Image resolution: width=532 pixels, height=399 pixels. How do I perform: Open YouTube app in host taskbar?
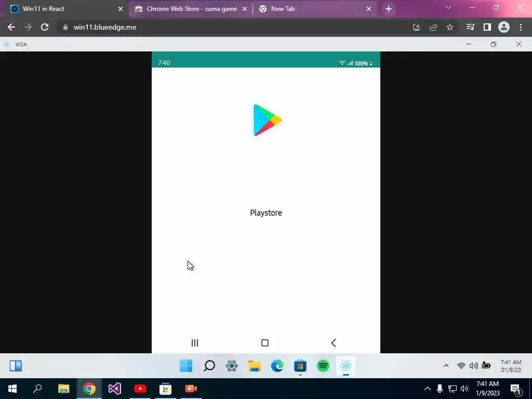click(x=140, y=389)
